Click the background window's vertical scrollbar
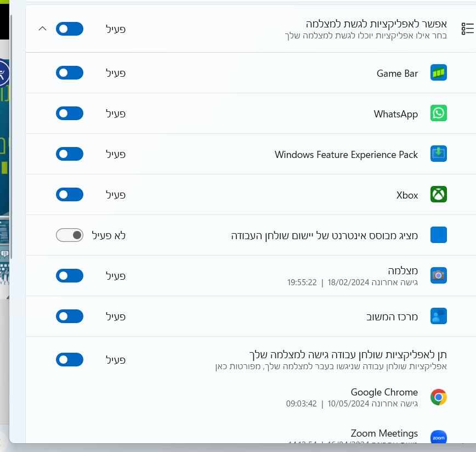 click(x=11, y=137)
